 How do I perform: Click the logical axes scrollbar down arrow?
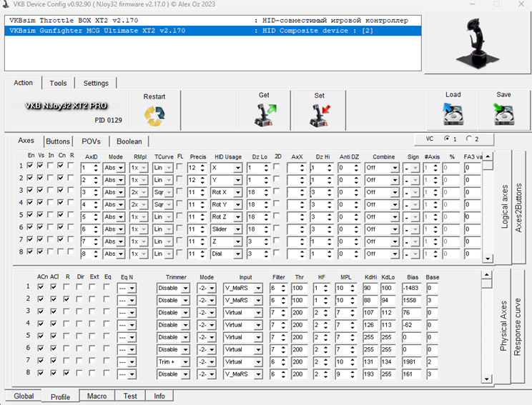[x=488, y=259]
